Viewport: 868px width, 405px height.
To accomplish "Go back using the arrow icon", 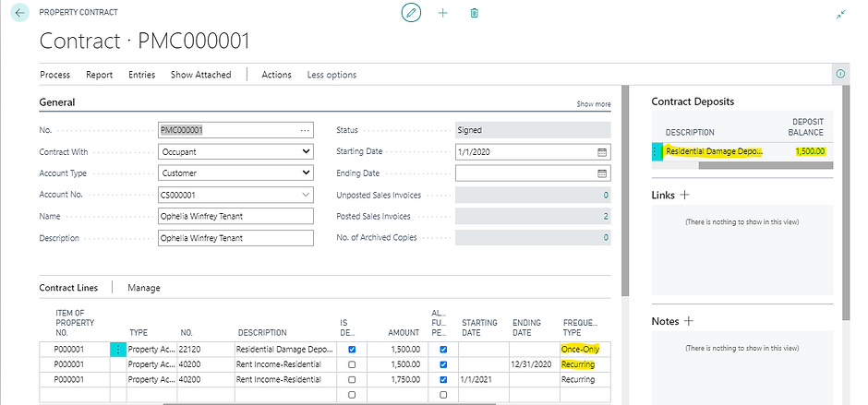I will (20, 13).
